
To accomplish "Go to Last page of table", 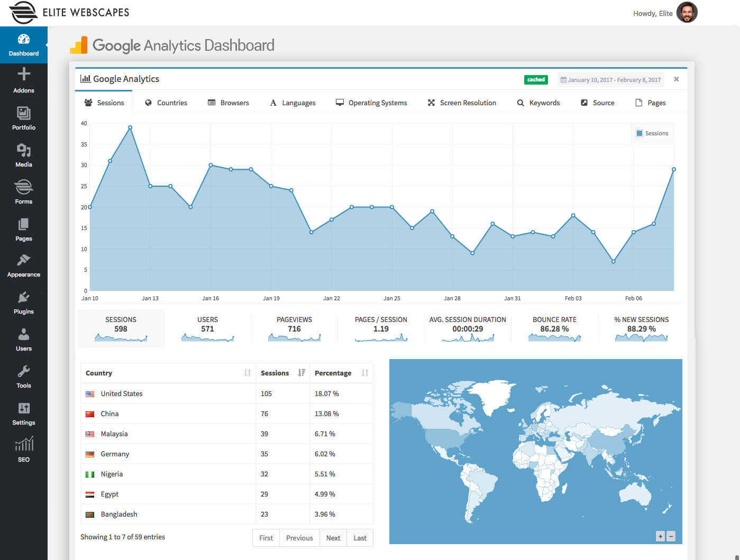I will tap(360, 538).
